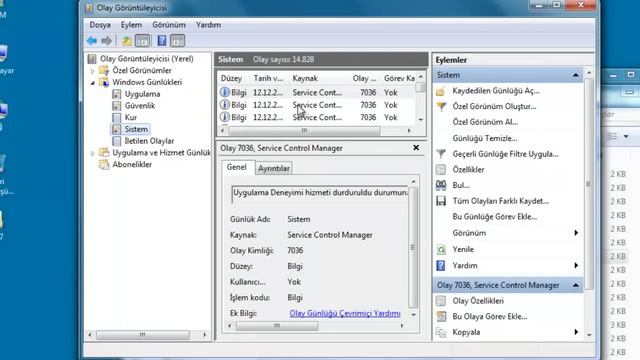Open the Kopyala submenu arrow

(x=576, y=332)
